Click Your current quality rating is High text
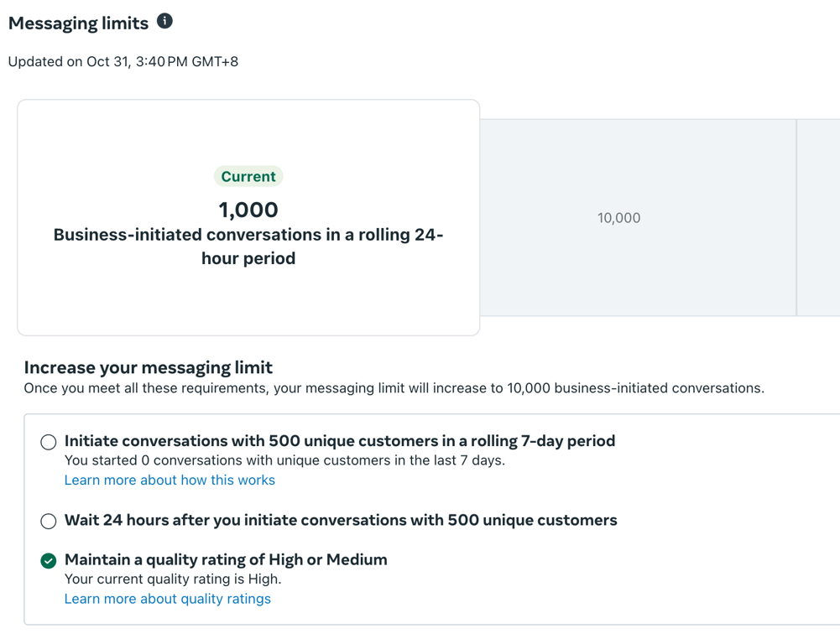840x644 pixels. [x=173, y=579]
